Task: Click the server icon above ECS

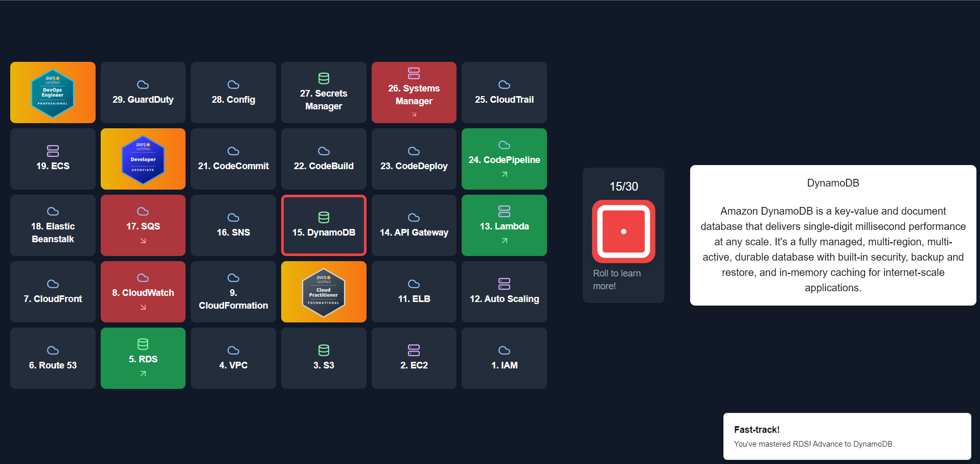Action: click(x=53, y=151)
